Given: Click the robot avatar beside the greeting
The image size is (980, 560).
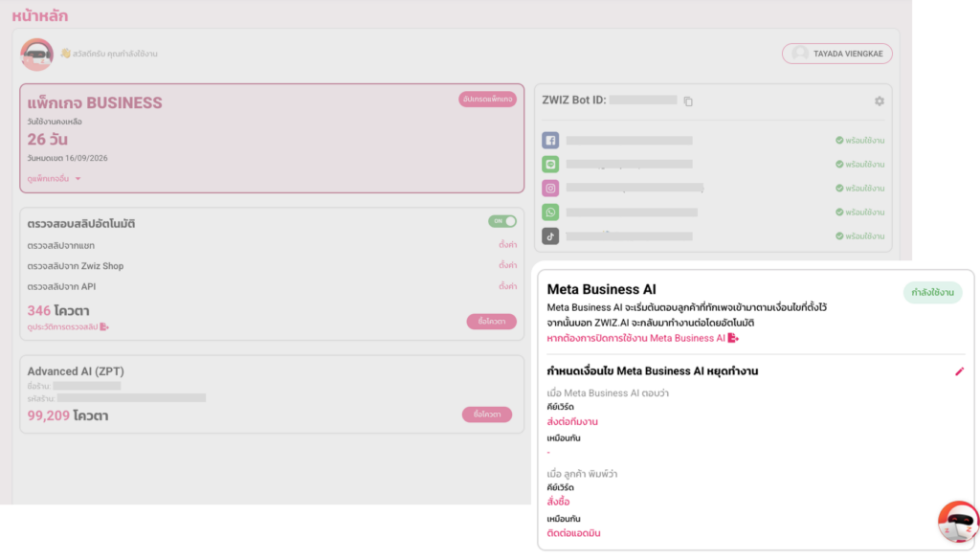Looking at the screenshot, I should click(x=36, y=55).
